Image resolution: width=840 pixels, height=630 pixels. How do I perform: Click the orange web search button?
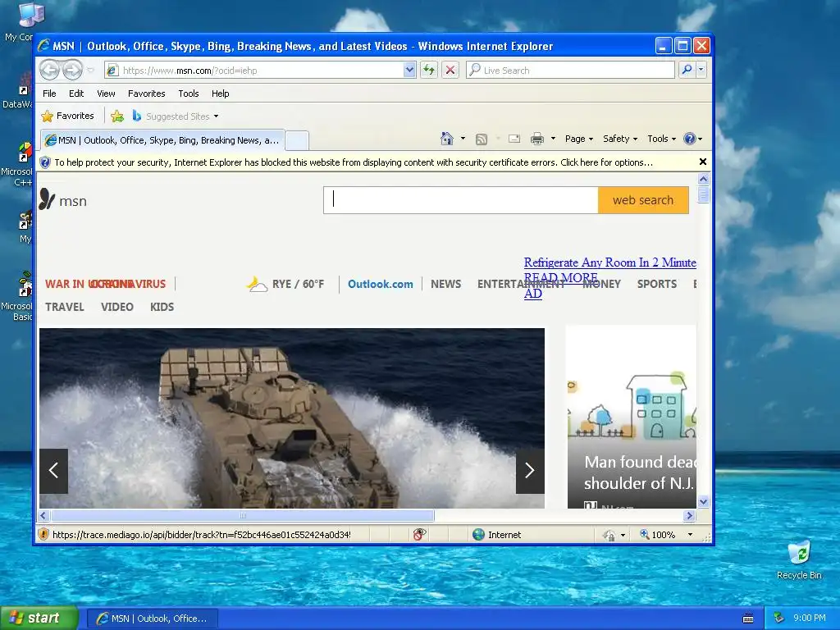643,200
